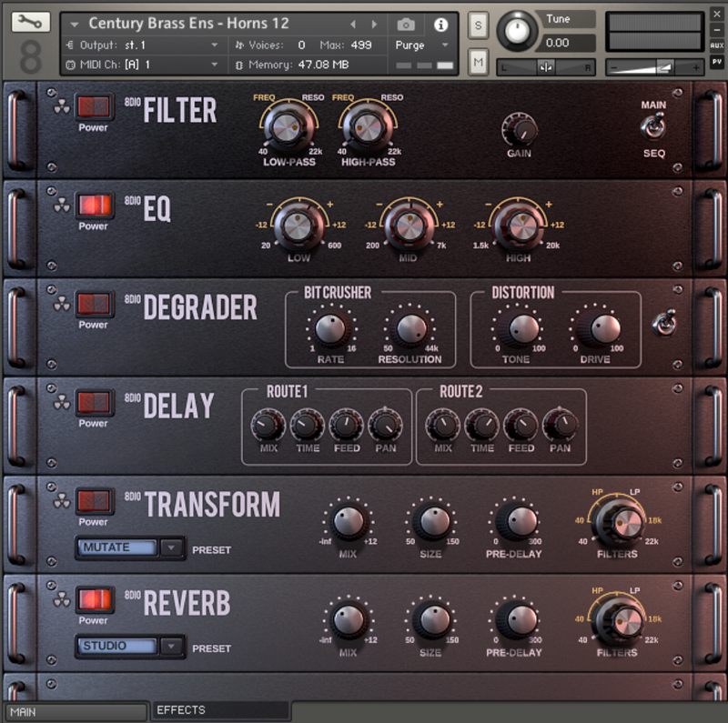
Task: Adjust DISTORTION TONE knob
Action: 521,329
